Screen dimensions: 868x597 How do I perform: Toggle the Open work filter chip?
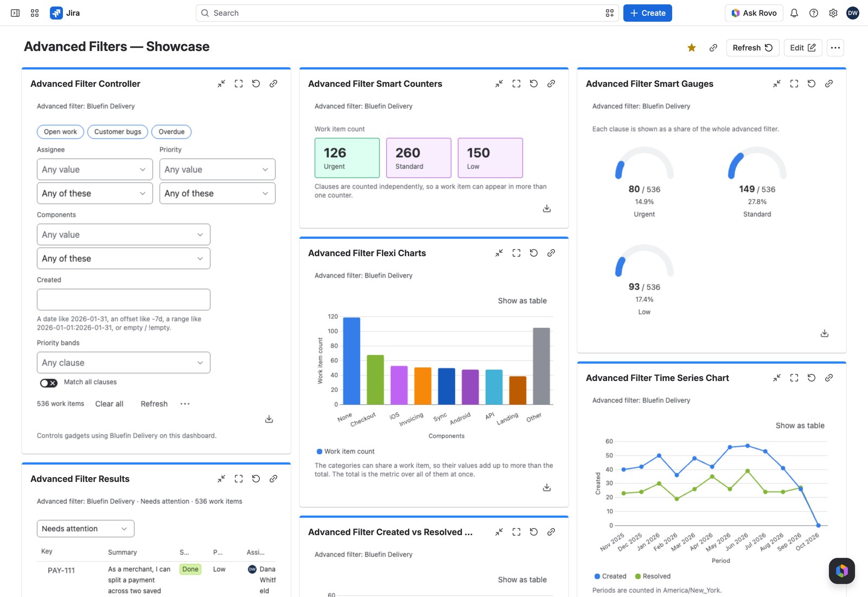click(60, 132)
